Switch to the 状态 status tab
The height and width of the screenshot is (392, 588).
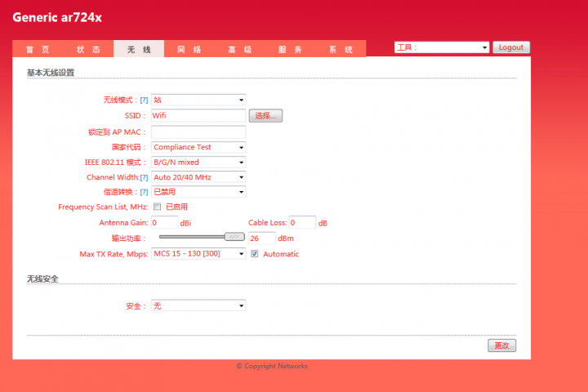point(88,49)
